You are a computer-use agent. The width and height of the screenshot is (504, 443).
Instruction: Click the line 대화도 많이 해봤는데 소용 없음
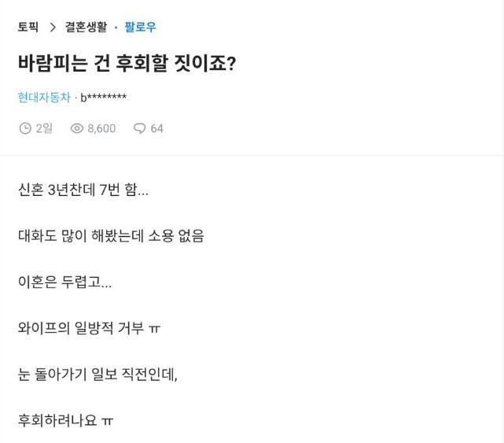(x=111, y=235)
